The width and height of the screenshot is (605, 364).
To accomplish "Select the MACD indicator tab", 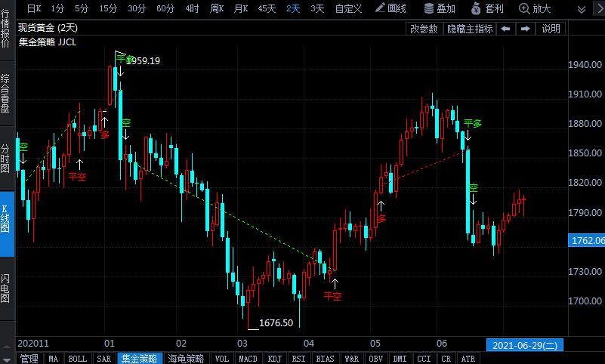I will [x=248, y=359].
